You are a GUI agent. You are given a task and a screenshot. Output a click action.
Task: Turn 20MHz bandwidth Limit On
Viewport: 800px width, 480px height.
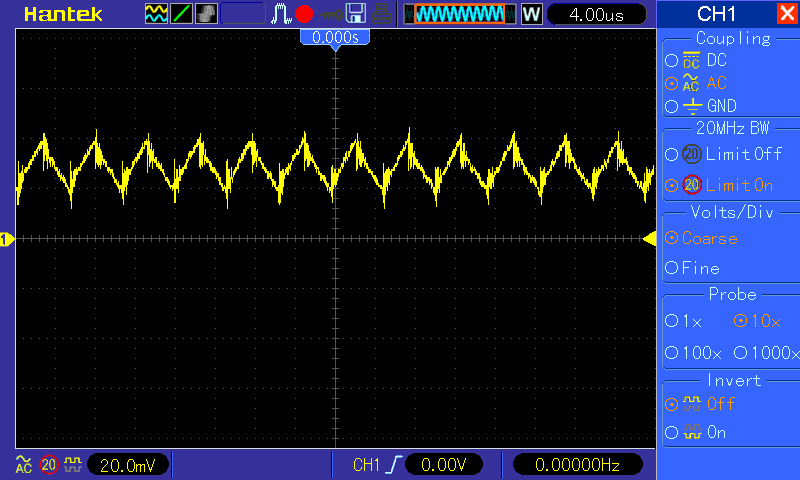point(719,185)
